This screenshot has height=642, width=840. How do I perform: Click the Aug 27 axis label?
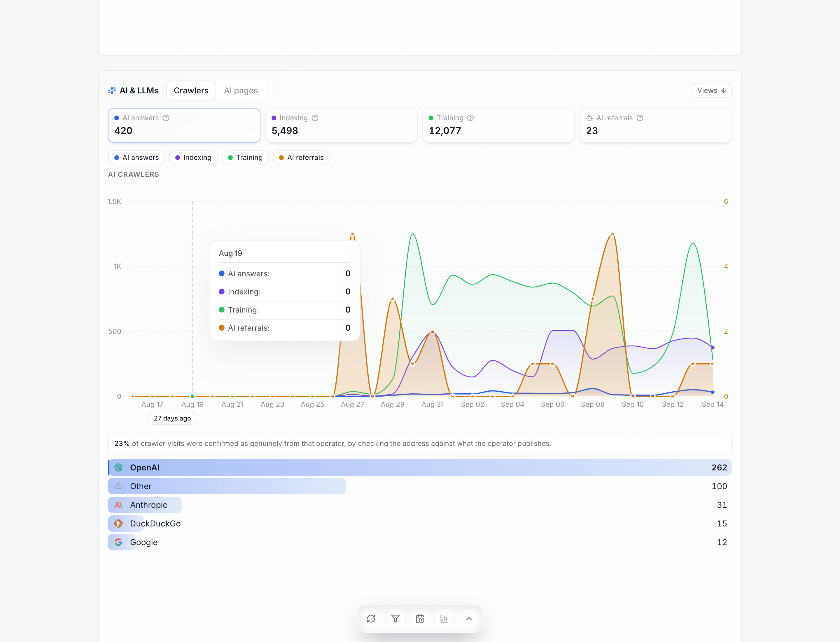[352, 404]
